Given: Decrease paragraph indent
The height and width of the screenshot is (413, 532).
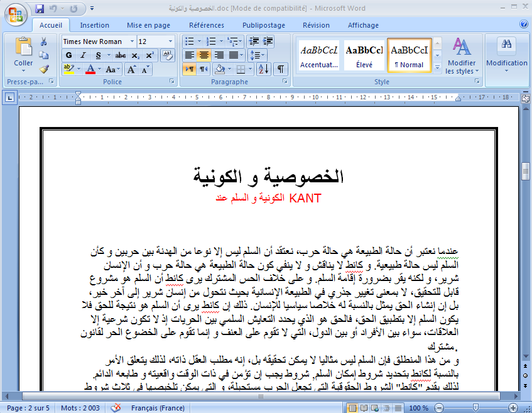Looking at the screenshot, I should 254,41.
